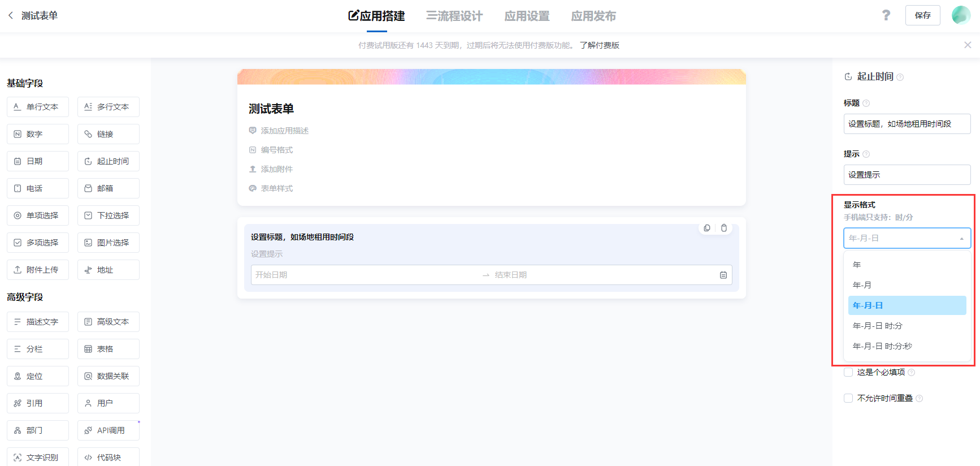Add a 链接 field
Image resolution: width=980 pixels, height=466 pixels.
coord(109,134)
